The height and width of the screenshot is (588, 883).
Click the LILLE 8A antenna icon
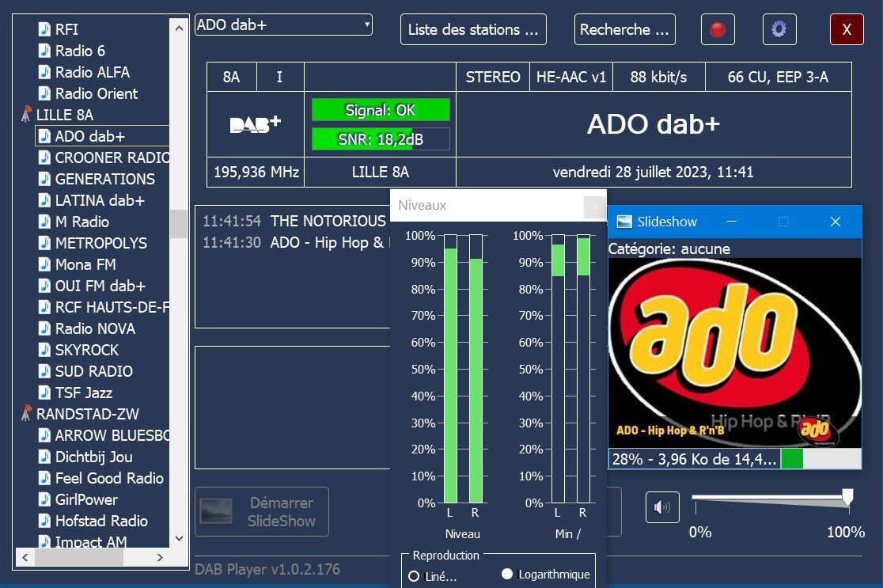(x=26, y=114)
